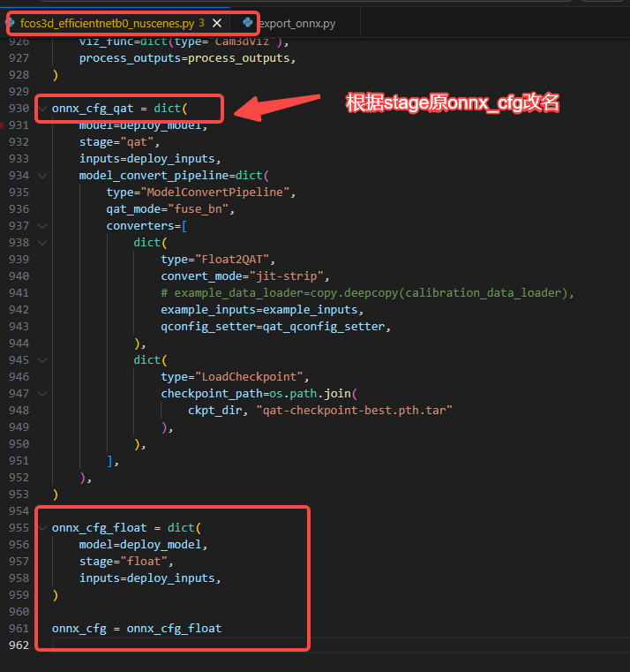Select the fcos3d_efficientnetb0_nuscenes.py tab
630x672 pixels.
point(106,23)
